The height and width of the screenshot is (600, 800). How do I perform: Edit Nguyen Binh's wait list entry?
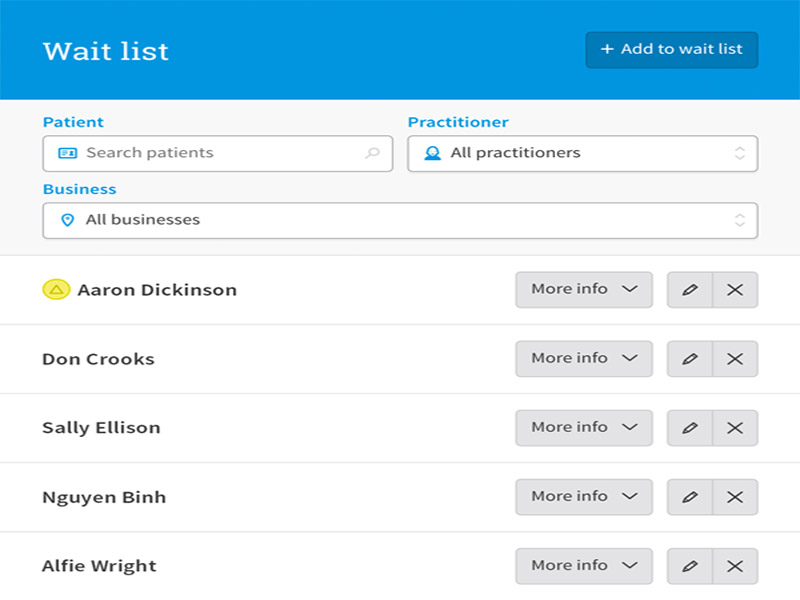(690, 497)
